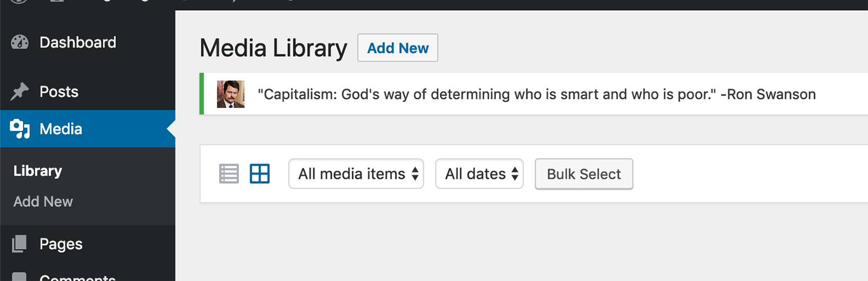Viewport: 868px width, 281px height.
Task: Choose Add New under Media in sidebar
Action: tap(43, 202)
